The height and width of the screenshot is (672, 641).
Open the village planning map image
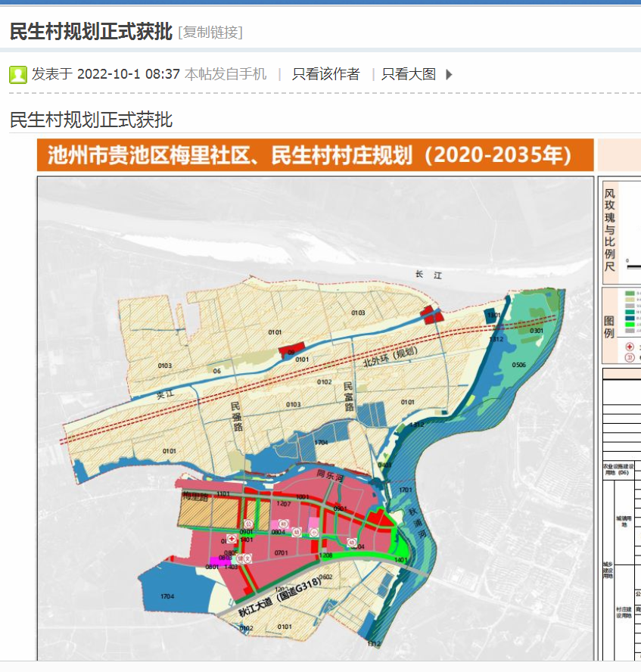click(x=316, y=416)
